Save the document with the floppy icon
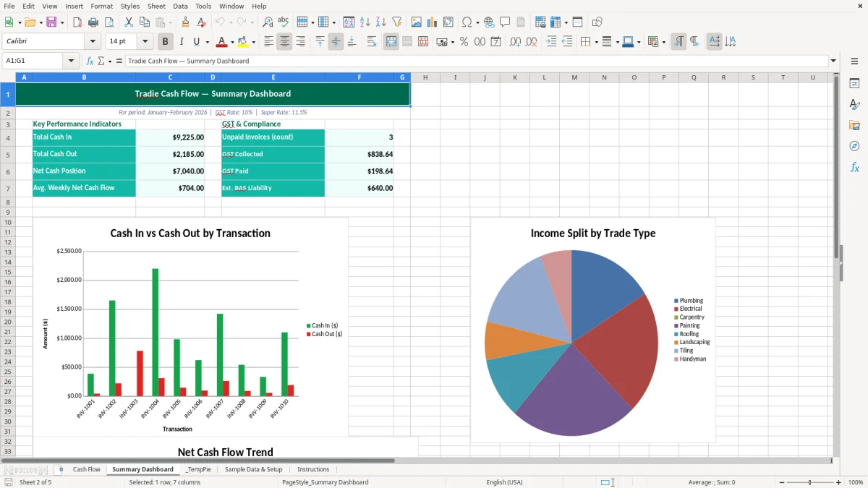 click(51, 22)
